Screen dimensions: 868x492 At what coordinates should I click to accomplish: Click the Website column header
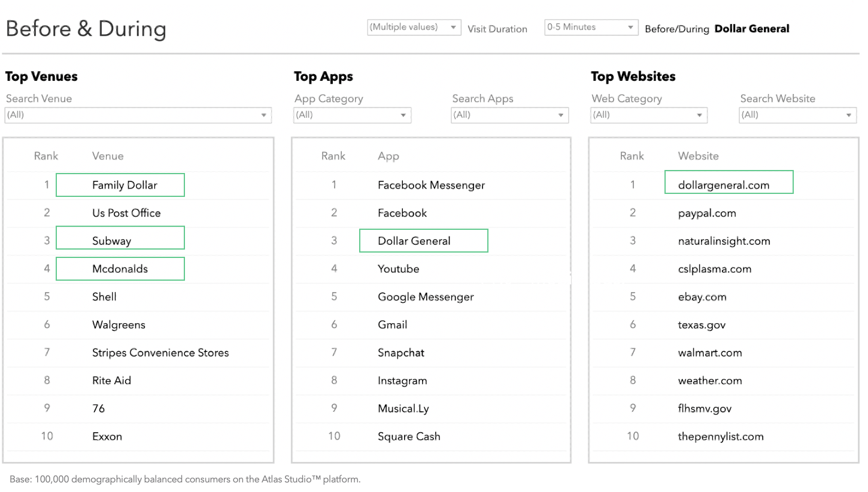(x=698, y=156)
